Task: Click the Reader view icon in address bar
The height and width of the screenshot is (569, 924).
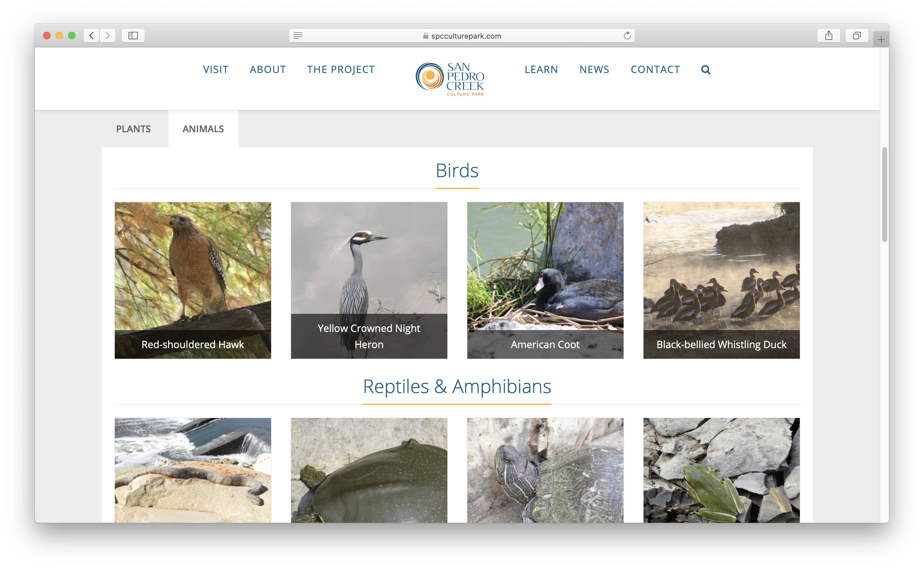Action: pyautogui.click(x=298, y=36)
